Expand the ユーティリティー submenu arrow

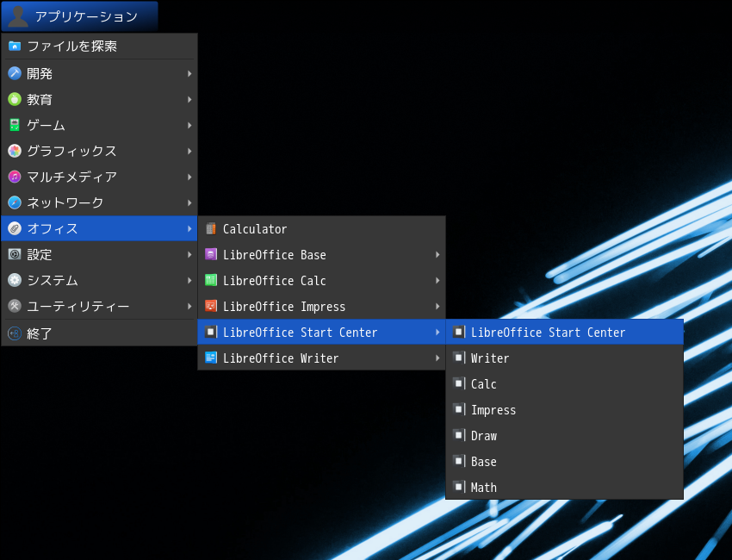189,307
